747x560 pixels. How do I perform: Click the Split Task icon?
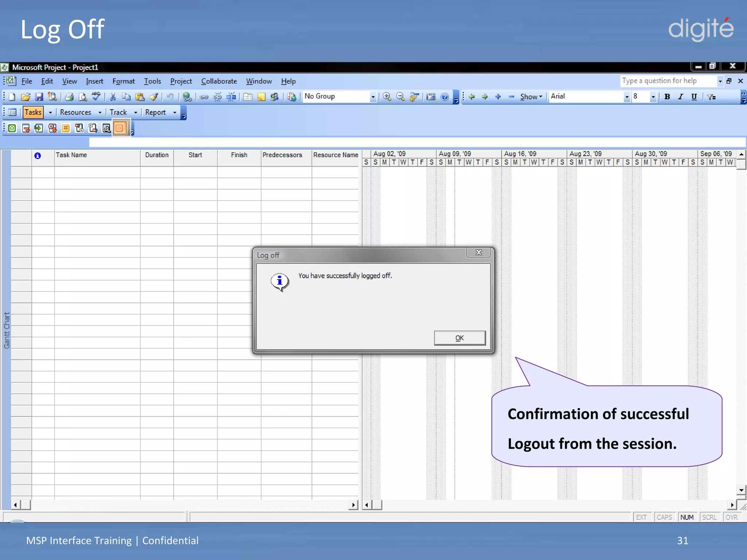(231, 97)
